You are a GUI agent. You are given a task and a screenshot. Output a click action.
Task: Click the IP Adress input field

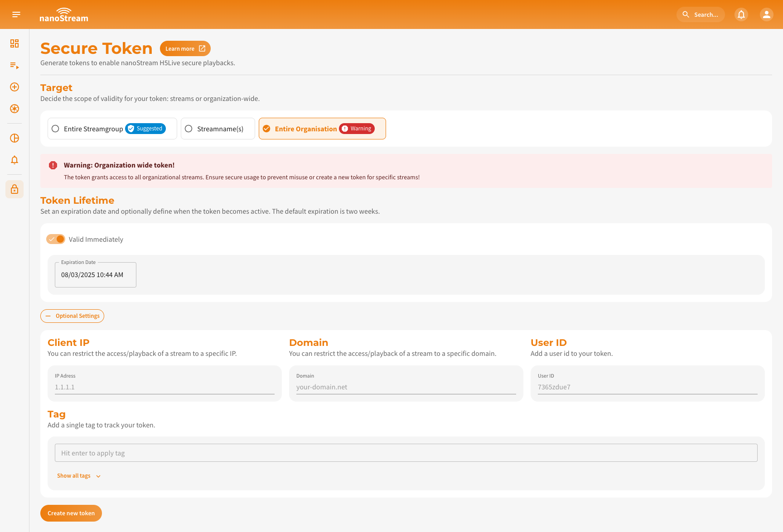pyautogui.click(x=164, y=387)
